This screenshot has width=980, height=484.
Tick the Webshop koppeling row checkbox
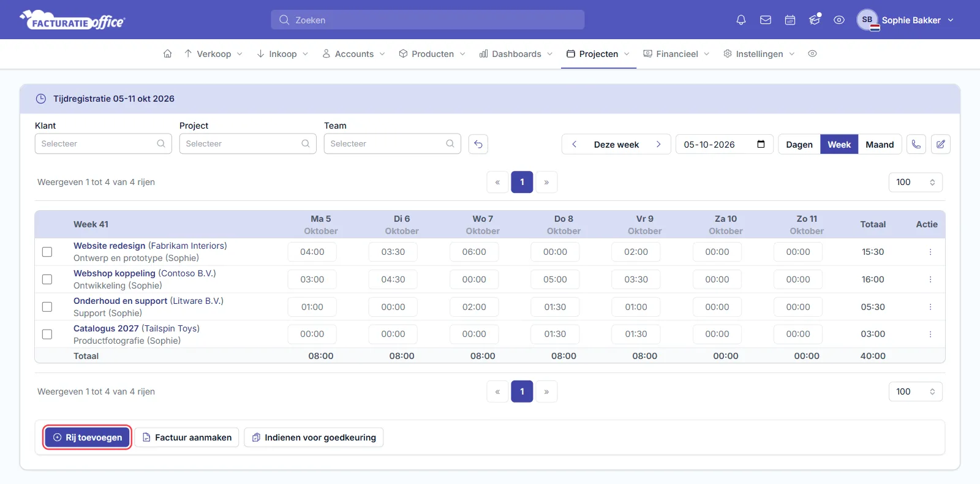coord(47,279)
